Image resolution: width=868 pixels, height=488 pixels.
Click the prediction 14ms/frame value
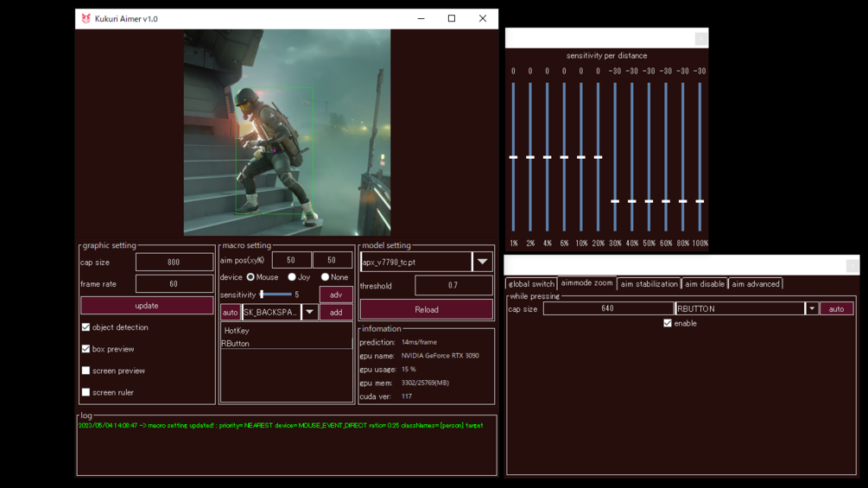click(x=419, y=343)
